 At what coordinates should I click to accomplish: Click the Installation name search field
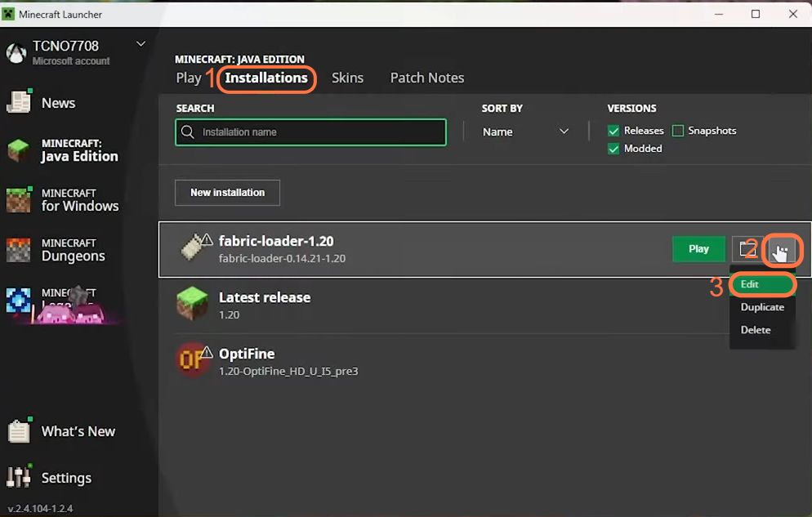tap(310, 132)
